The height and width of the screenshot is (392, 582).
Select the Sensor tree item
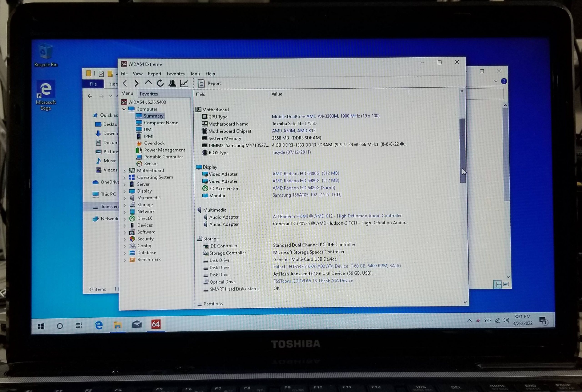[x=151, y=163]
